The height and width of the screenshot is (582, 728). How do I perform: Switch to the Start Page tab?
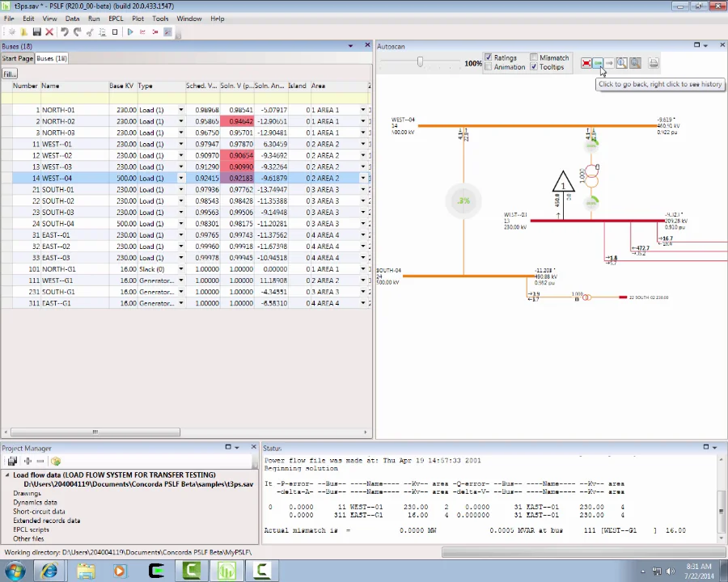click(17, 59)
